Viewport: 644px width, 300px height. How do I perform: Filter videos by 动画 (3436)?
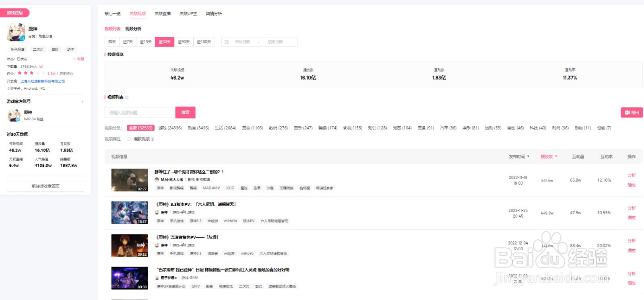point(198,128)
